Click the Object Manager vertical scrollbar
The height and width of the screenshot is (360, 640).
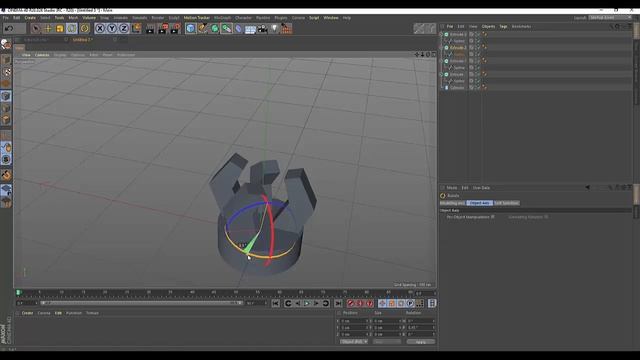[x=636, y=31]
